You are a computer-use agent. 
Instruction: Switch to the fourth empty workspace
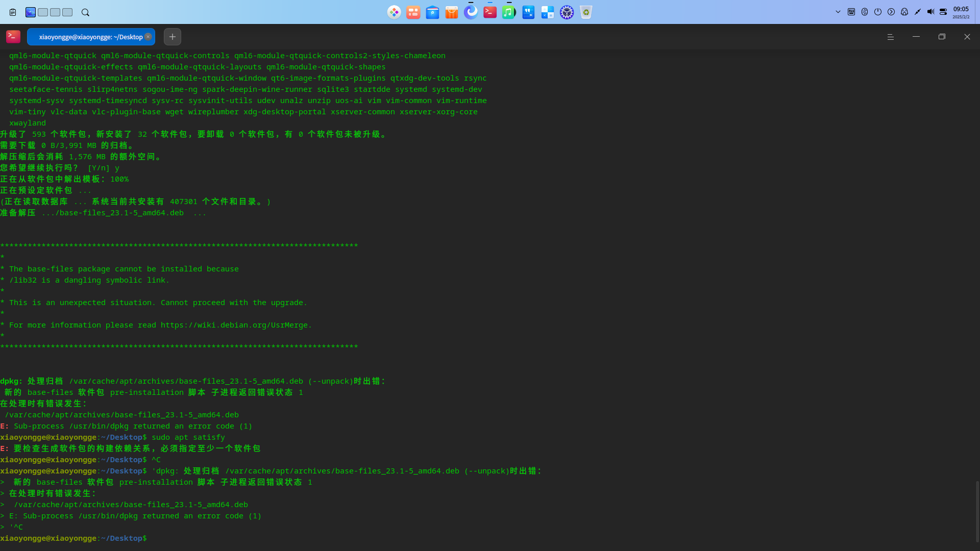pos(67,12)
